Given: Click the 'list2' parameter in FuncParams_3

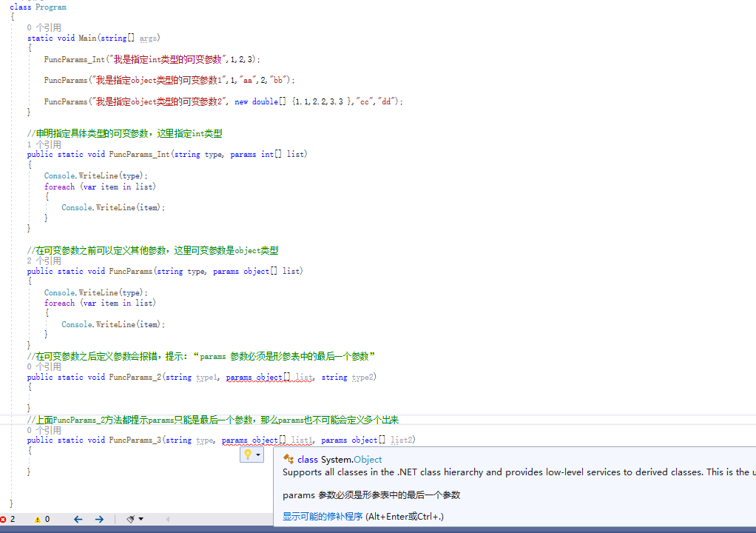Looking at the screenshot, I should pyautogui.click(x=402, y=440).
